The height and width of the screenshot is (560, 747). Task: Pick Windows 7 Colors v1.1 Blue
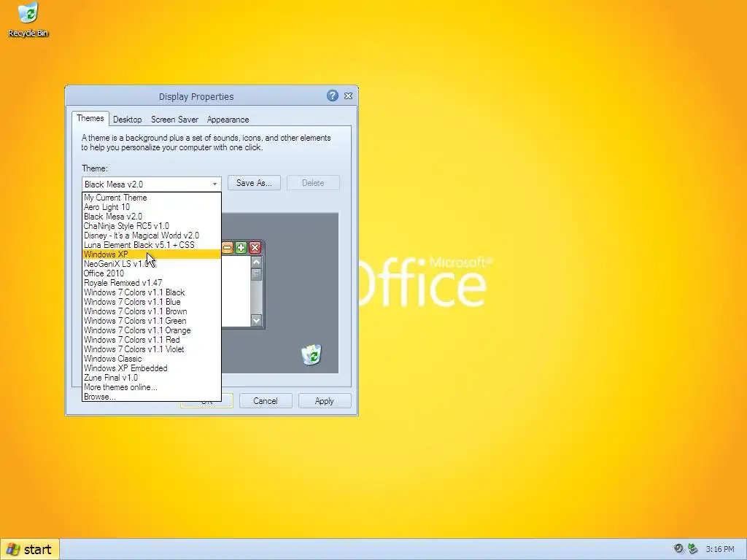pos(152,302)
